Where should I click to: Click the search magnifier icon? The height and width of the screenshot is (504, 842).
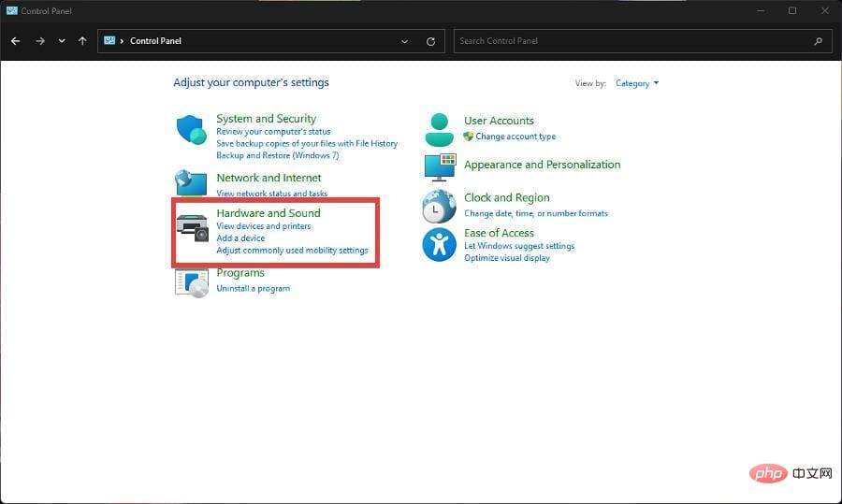[819, 41]
